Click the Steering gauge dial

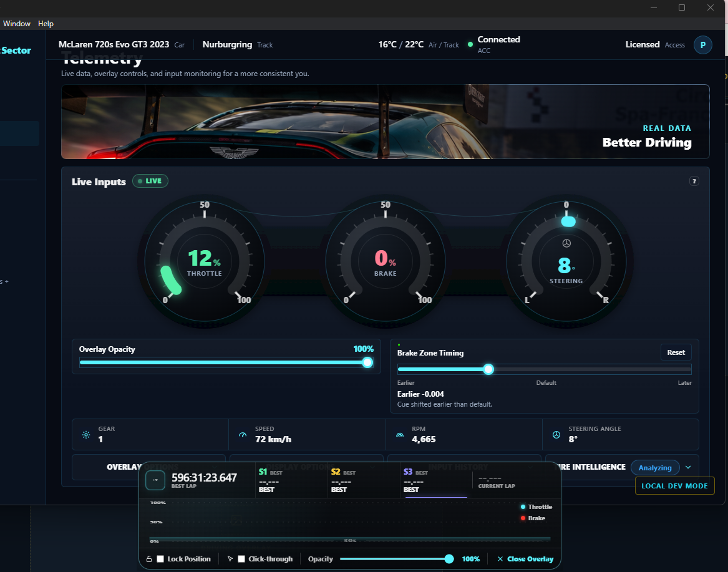566,261
